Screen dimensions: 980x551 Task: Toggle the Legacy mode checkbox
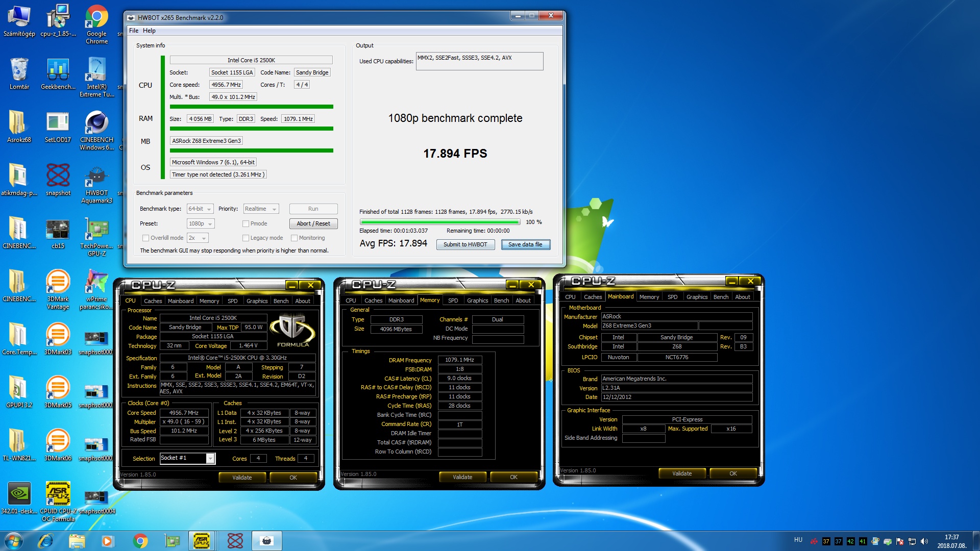(x=246, y=238)
